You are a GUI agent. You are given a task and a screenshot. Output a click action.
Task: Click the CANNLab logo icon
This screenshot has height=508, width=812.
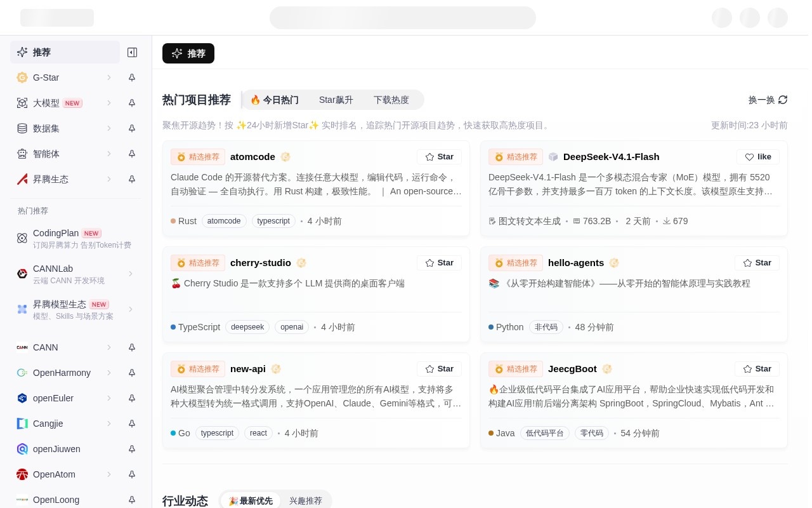tap(22, 274)
